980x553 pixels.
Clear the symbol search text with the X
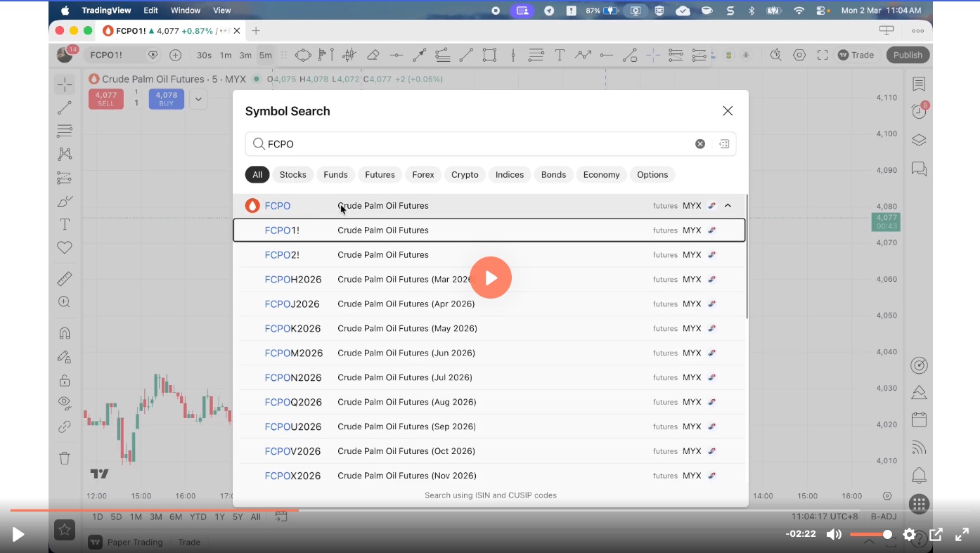point(700,144)
